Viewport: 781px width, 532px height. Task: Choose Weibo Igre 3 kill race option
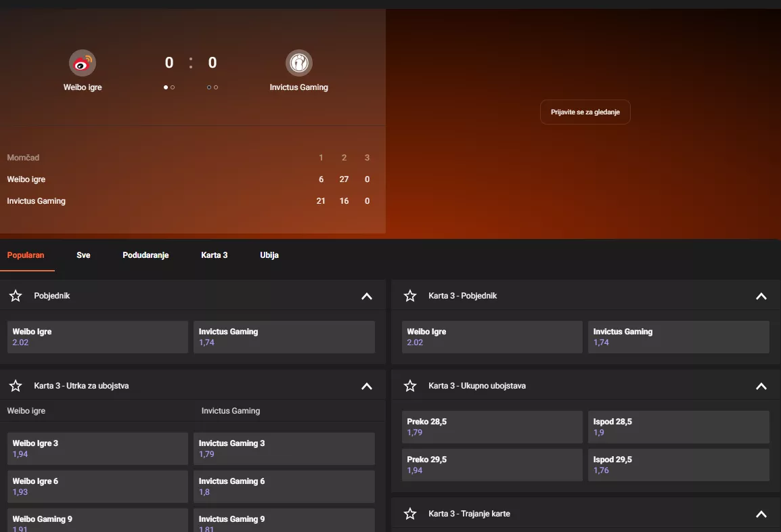click(x=97, y=448)
